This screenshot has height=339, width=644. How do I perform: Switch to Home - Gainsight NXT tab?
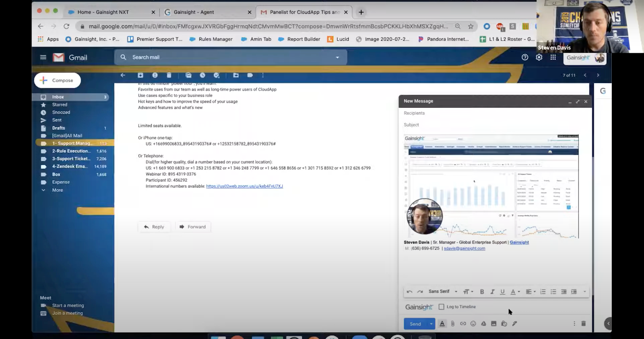(x=112, y=12)
